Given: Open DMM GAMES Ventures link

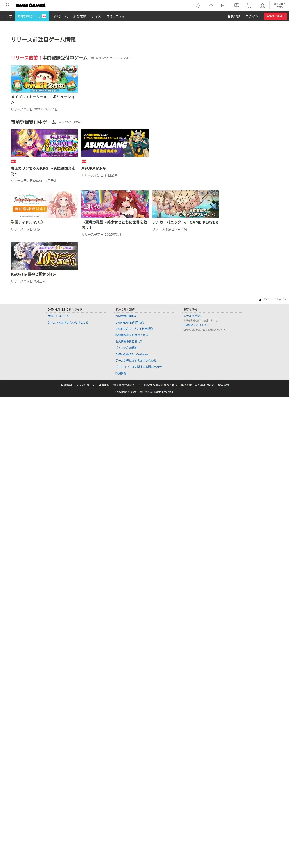Looking at the screenshot, I should click(x=131, y=354).
